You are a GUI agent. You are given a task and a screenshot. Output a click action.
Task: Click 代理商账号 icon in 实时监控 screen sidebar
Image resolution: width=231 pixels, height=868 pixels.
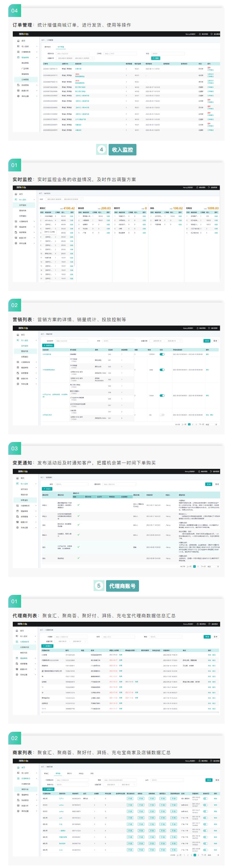pyautogui.click(x=16, y=221)
